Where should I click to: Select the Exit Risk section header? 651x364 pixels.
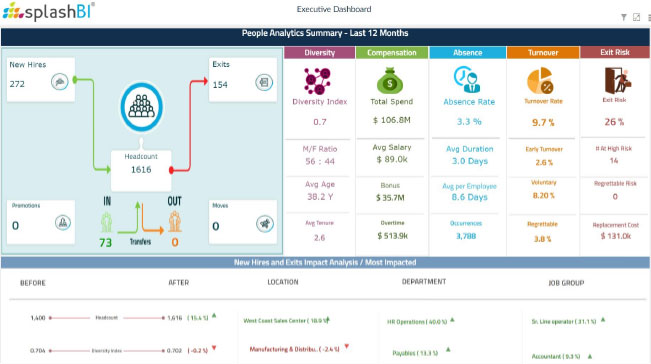click(615, 52)
